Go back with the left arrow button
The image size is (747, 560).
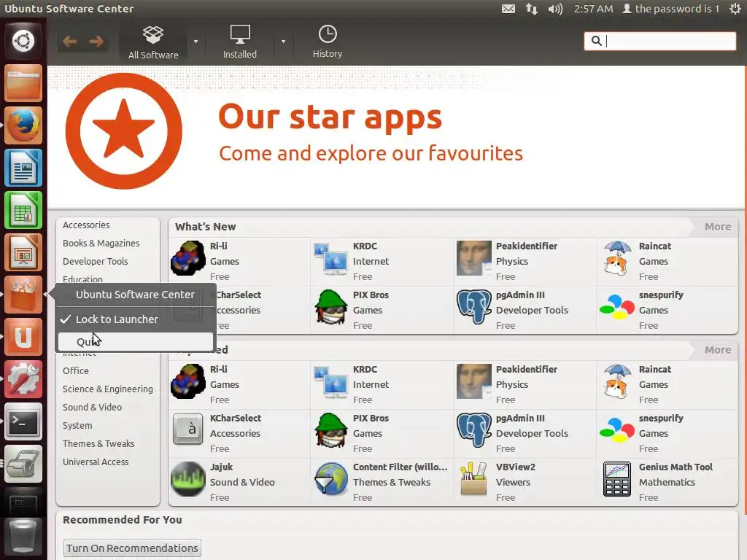(x=70, y=42)
